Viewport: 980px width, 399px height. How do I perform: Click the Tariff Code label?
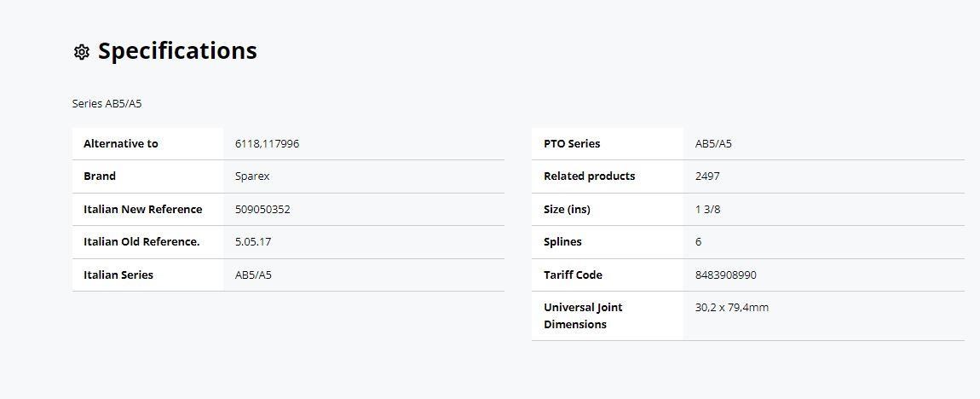tap(574, 275)
